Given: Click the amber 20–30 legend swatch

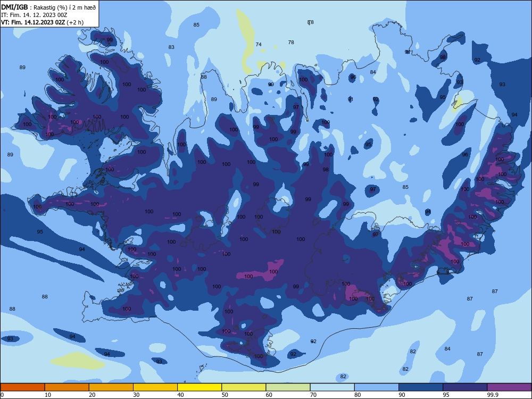Looking at the screenshot, I should [111, 387].
